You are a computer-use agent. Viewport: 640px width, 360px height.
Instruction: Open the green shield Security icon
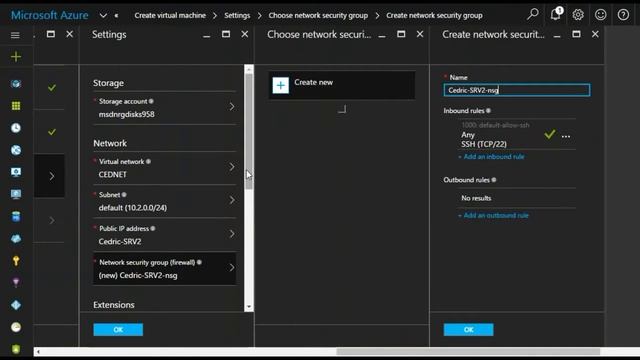[16, 349]
